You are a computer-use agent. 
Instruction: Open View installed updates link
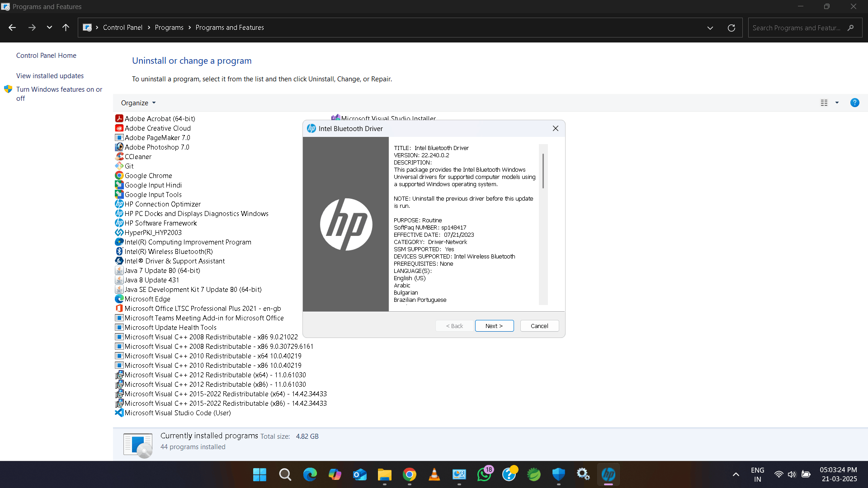[x=50, y=75]
